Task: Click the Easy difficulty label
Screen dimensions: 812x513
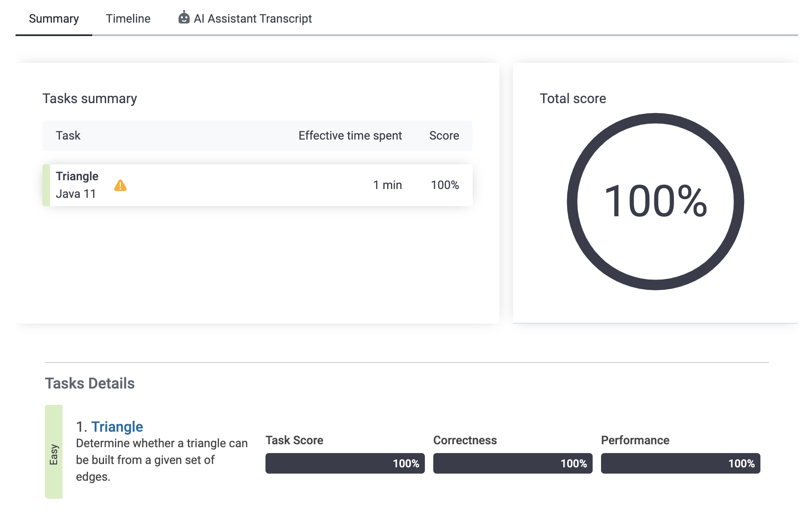Action: click(54, 454)
